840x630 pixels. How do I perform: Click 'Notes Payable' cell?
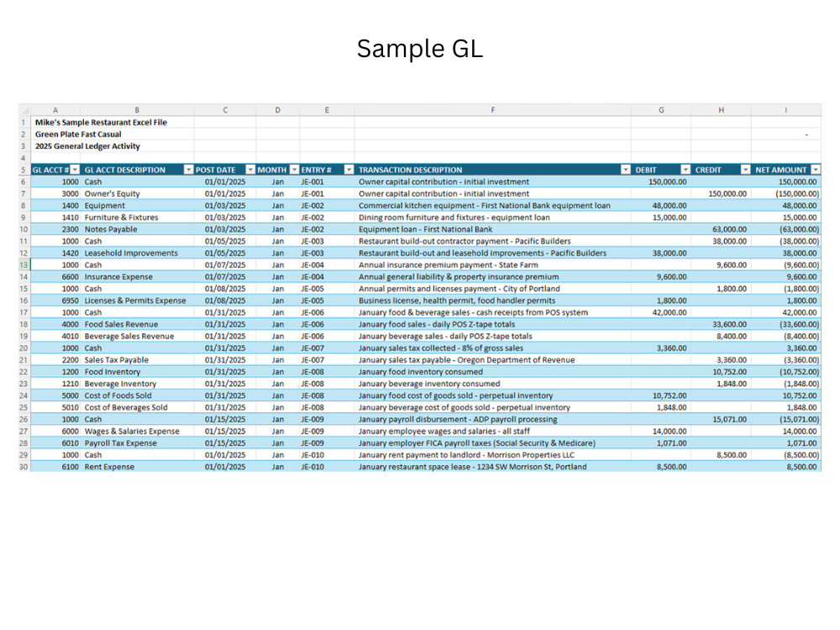click(x=137, y=229)
